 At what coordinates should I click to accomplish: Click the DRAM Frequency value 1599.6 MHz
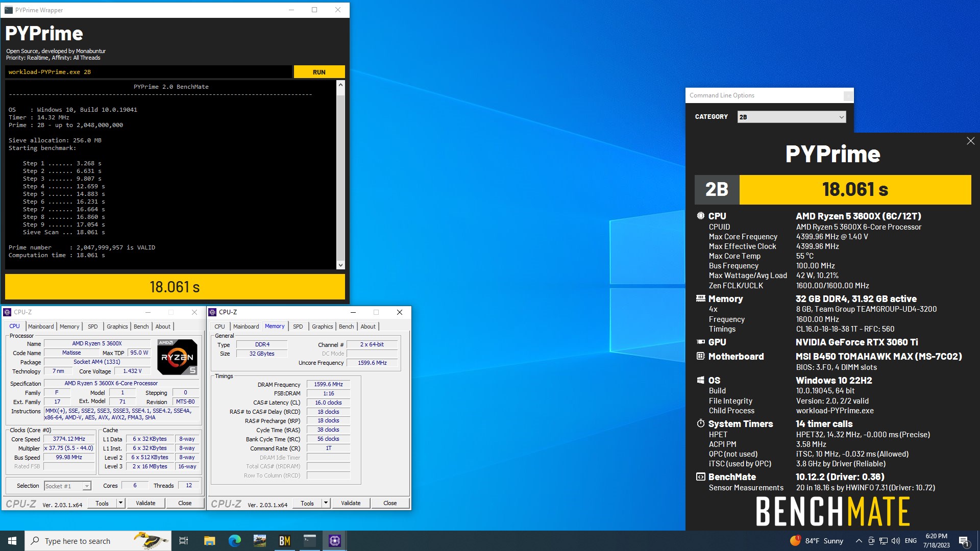click(328, 384)
